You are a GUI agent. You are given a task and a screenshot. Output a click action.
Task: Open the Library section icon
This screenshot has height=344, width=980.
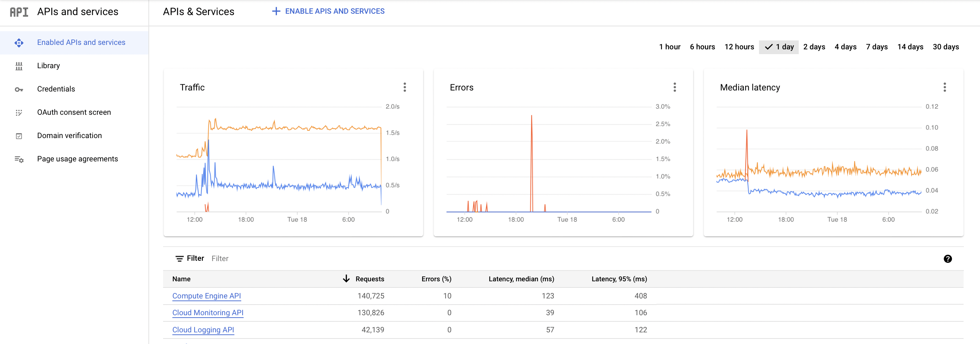pyautogui.click(x=19, y=65)
